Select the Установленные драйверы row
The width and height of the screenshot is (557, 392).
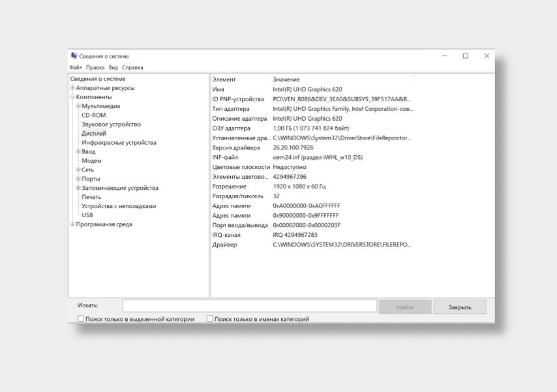click(312, 138)
